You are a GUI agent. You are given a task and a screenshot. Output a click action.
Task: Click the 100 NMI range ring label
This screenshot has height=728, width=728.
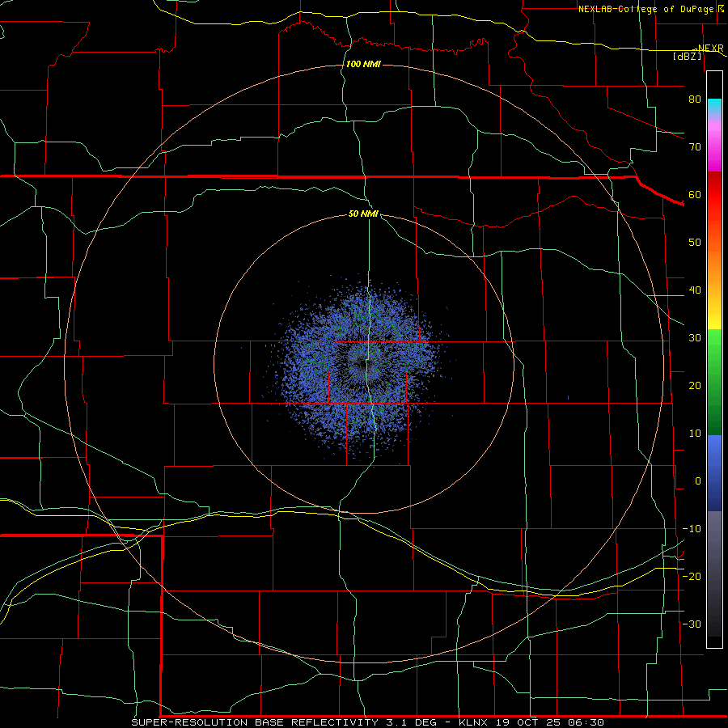click(x=363, y=64)
